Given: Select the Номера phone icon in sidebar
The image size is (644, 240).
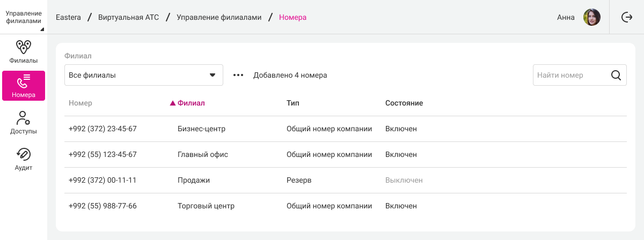Looking at the screenshot, I should [24, 81].
